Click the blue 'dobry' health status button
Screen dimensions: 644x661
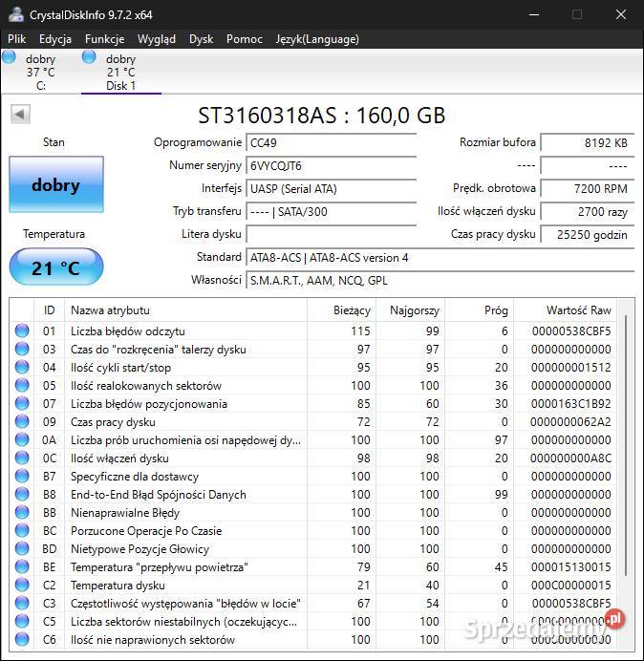(x=55, y=185)
